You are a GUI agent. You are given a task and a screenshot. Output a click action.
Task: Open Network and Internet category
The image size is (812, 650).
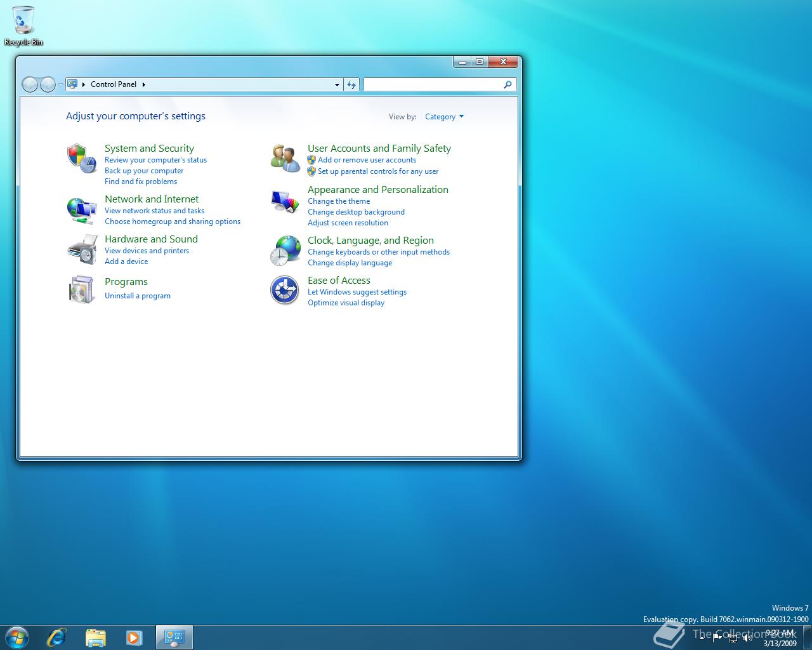[x=152, y=199]
